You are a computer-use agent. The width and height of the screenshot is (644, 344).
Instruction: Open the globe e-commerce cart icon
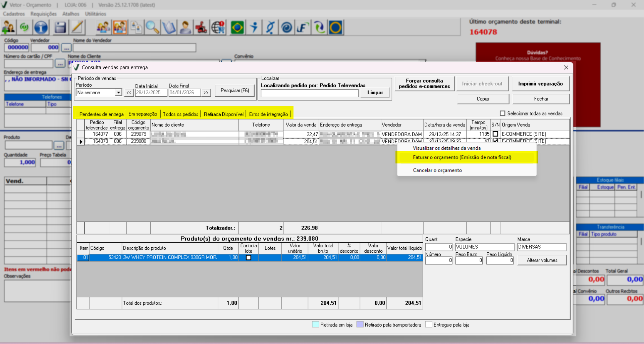coord(218,28)
